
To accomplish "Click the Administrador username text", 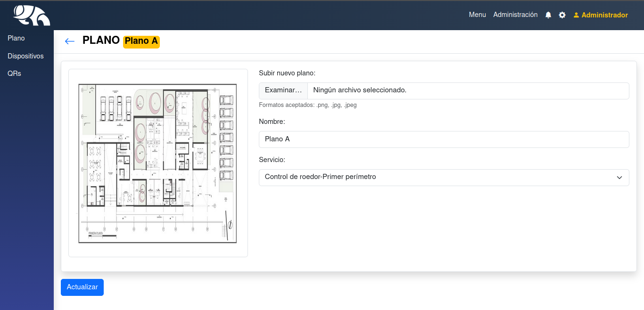I will 604,15.
